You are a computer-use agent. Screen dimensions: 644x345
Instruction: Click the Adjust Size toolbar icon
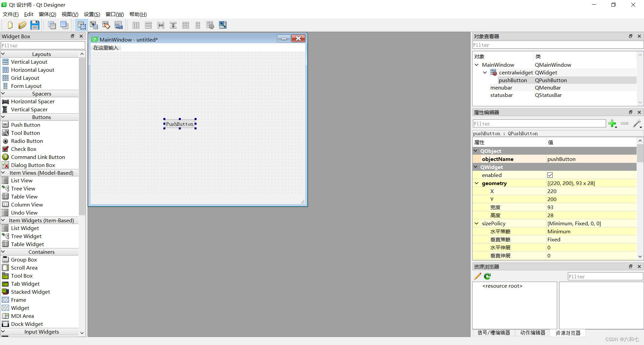coord(223,25)
